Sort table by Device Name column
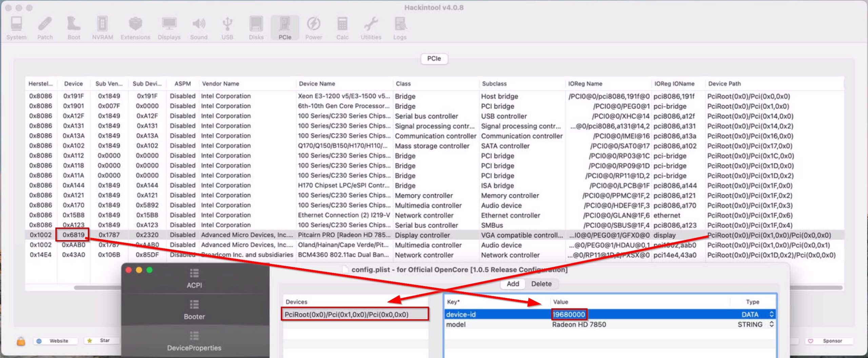Screen dimensions: 868x358 pos(343,84)
